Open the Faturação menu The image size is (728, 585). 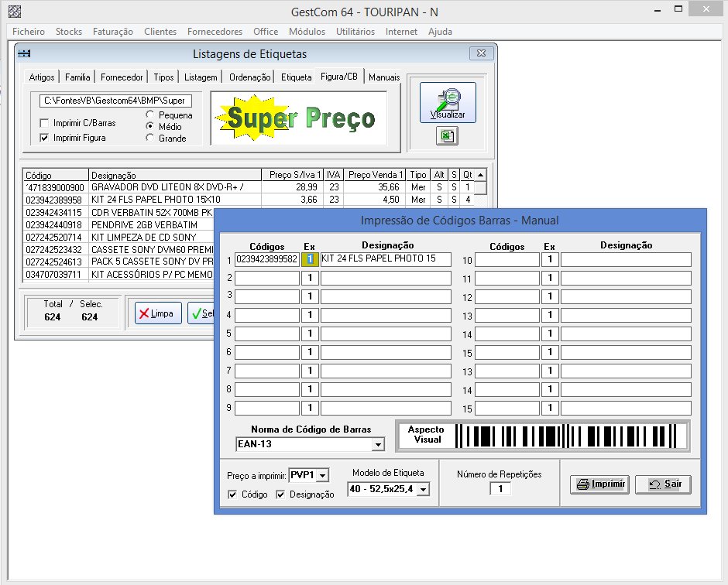[x=112, y=32]
